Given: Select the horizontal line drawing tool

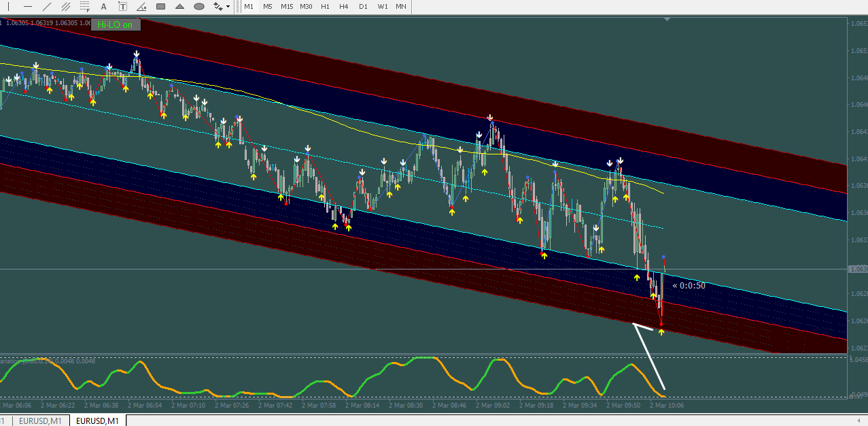Looking at the screenshot, I should click(28, 7).
